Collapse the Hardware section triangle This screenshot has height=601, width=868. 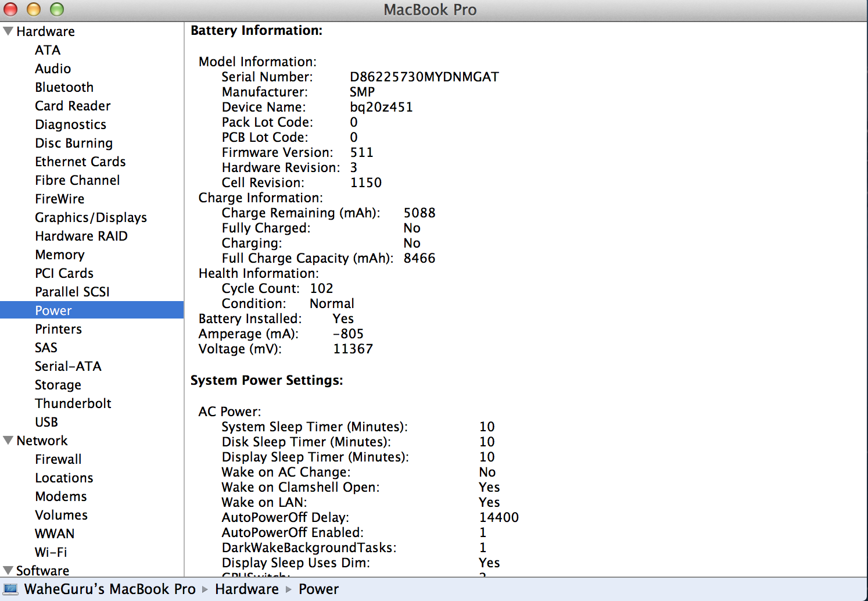[8, 31]
